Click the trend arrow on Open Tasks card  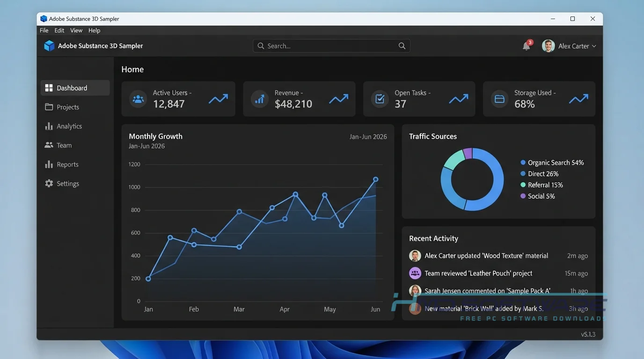459,99
